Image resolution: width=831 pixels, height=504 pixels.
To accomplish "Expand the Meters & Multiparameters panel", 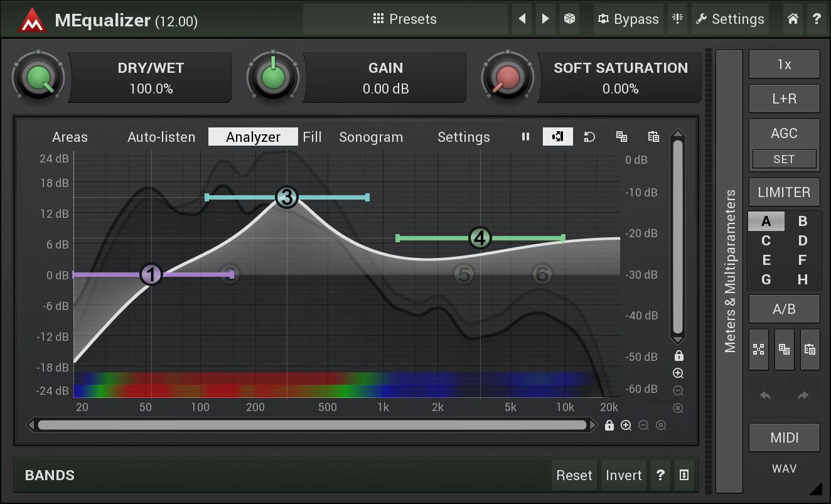I will (x=729, y=271).
